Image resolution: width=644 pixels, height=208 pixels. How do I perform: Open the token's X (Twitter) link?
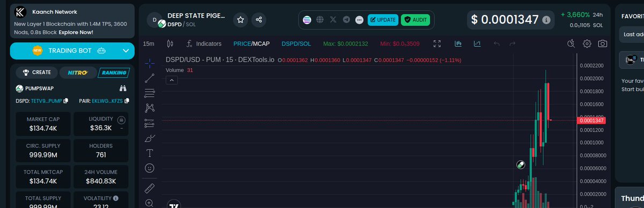coord(333,20)
